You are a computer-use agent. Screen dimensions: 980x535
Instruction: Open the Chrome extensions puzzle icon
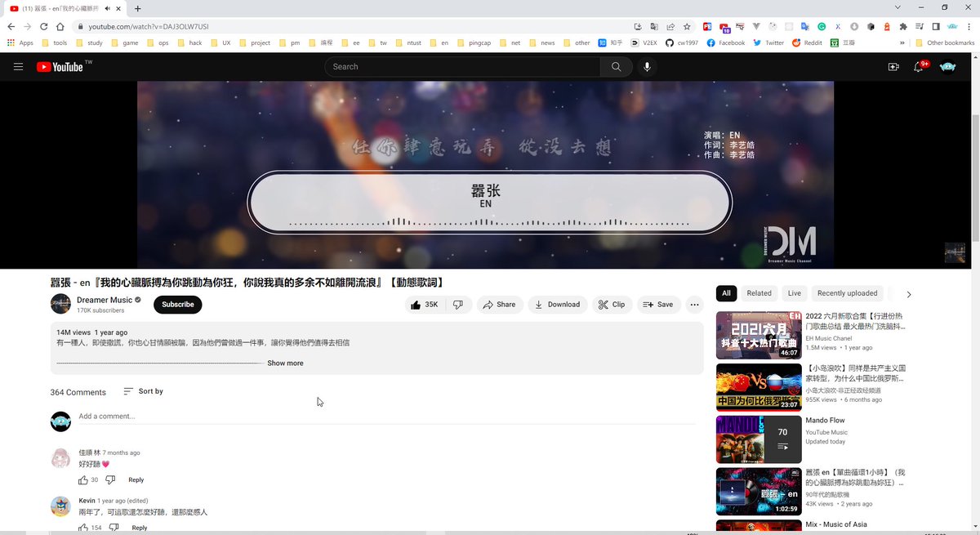(x=903, y=26)
